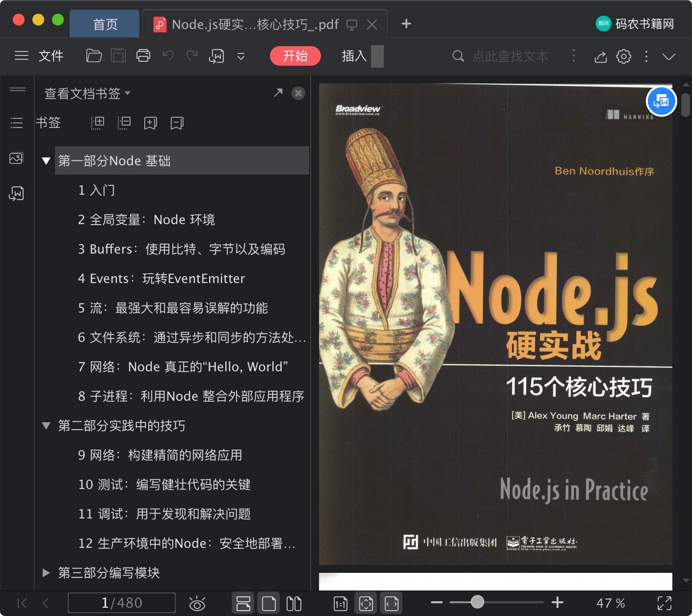692x616 pixels.
Task: Switch to the 插入 ribbon tab
Action: [x=354, y=56]
